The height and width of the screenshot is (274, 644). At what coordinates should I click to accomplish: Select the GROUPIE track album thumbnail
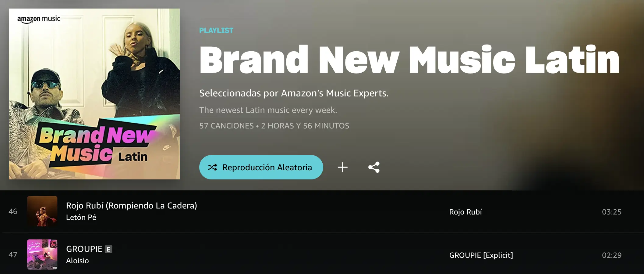click(x=42, y=254)
